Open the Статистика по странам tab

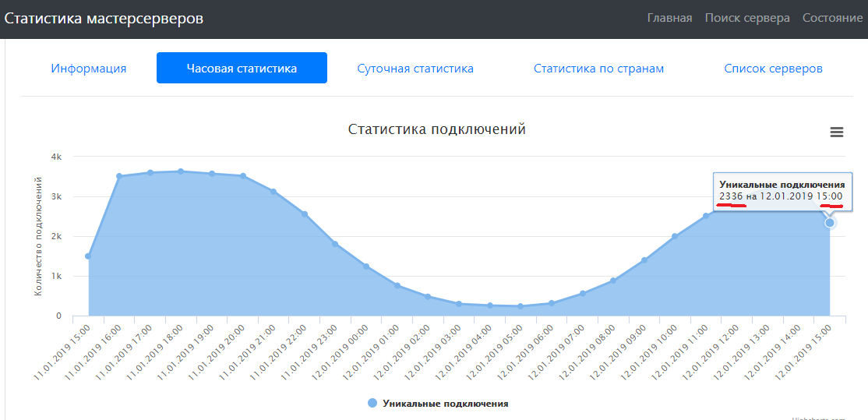598,69
